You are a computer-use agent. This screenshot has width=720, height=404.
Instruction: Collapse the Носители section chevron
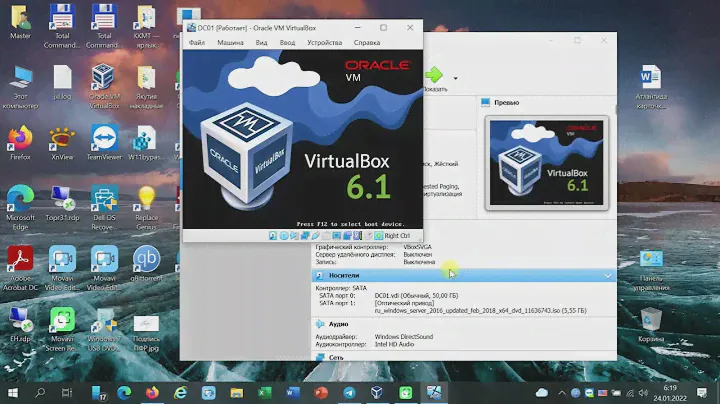[x=608, y=274]
